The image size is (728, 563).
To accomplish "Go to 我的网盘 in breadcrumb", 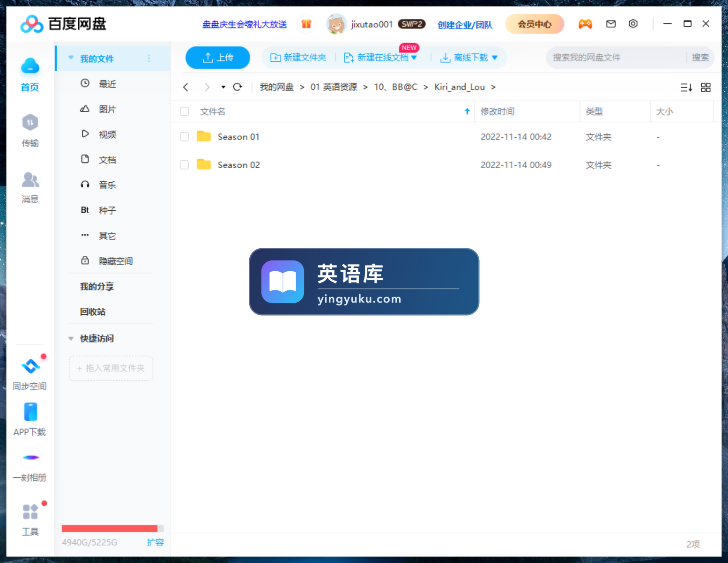I will (x=277, y=87).
